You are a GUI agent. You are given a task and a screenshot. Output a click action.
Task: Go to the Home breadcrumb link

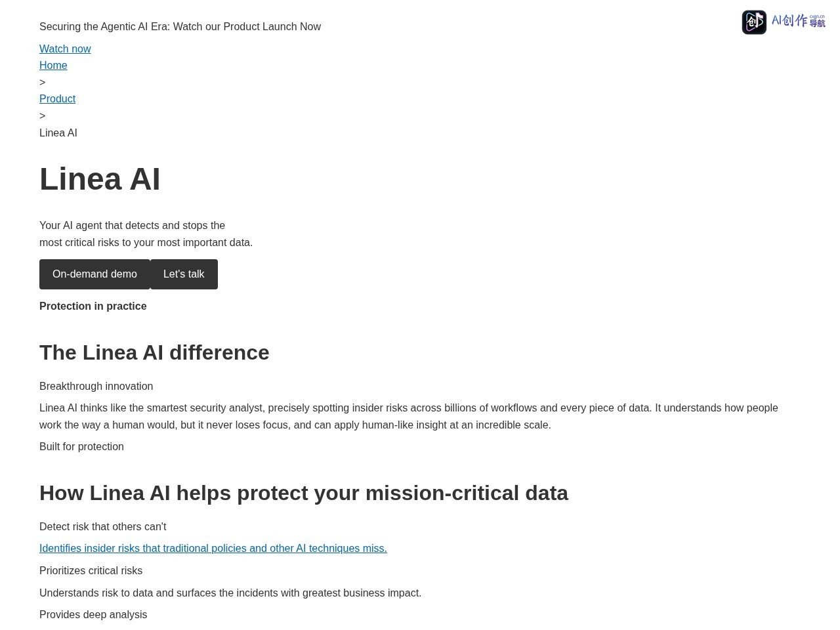point(53,65)
